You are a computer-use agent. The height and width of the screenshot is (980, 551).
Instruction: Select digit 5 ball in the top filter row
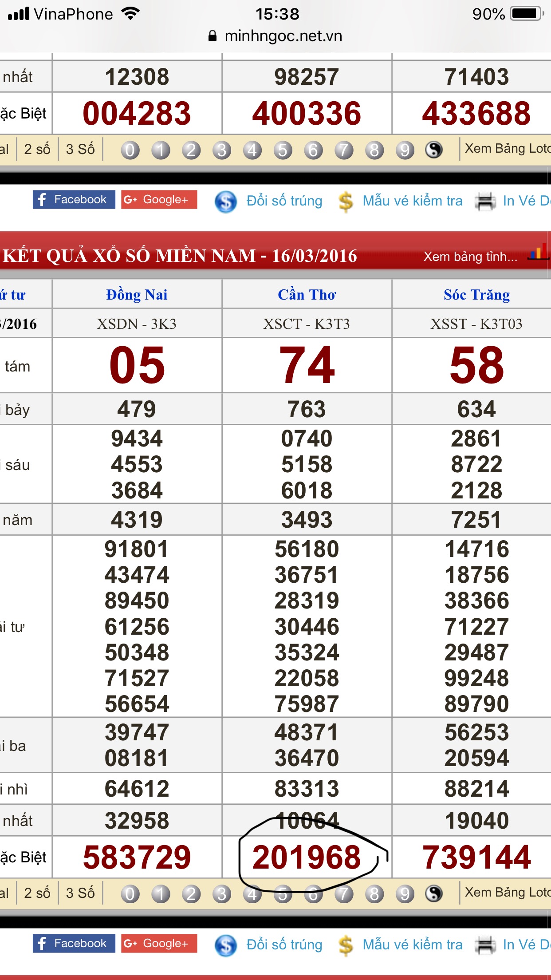pos(283,150)
